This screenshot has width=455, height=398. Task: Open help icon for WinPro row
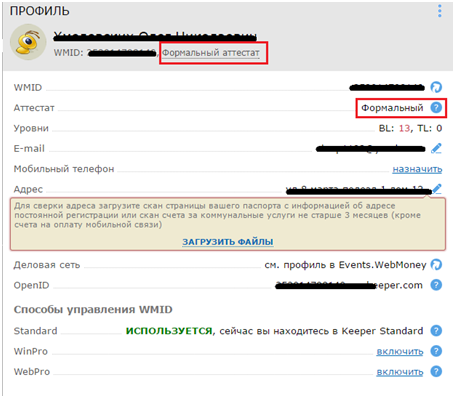[x=436, y=351]
